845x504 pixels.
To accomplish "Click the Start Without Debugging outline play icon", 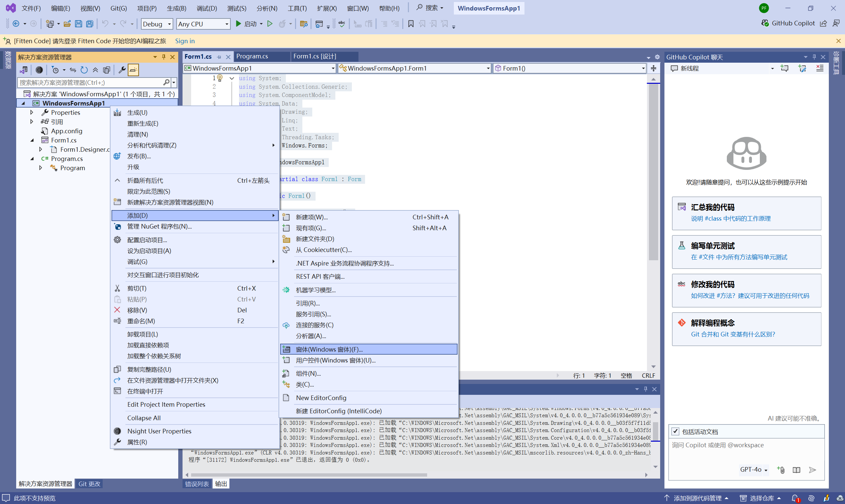I will click(x=270, y=24).
